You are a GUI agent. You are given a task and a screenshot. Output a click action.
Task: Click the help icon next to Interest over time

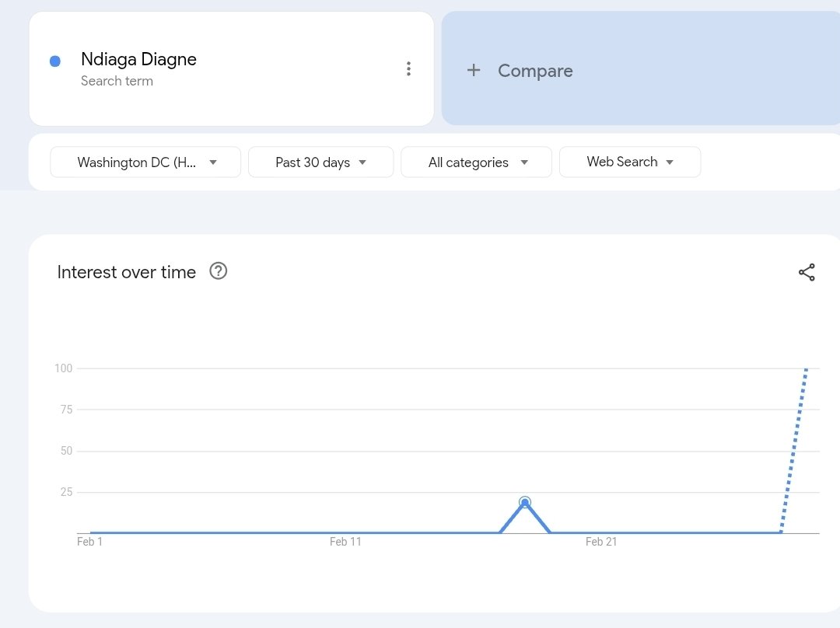(x=218, y=271)
